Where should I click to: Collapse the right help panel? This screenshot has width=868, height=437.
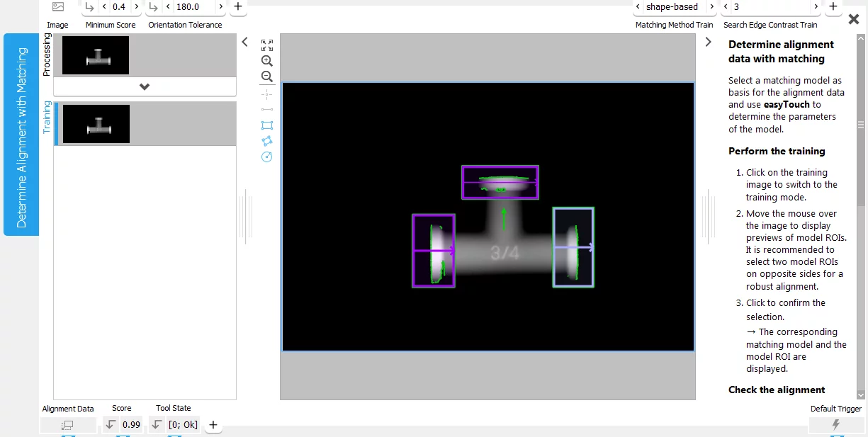(708, 42)
